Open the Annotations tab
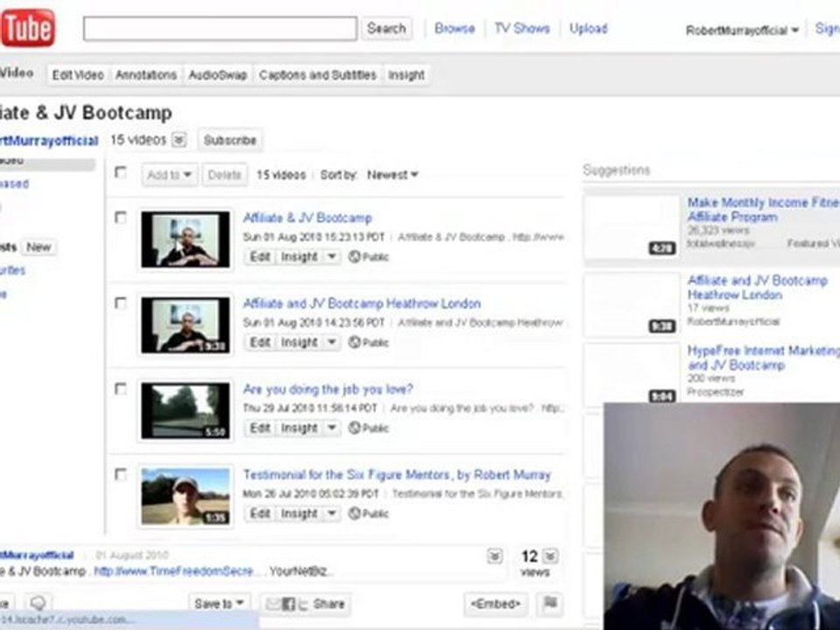840x630 pixels. coord(146,75)
